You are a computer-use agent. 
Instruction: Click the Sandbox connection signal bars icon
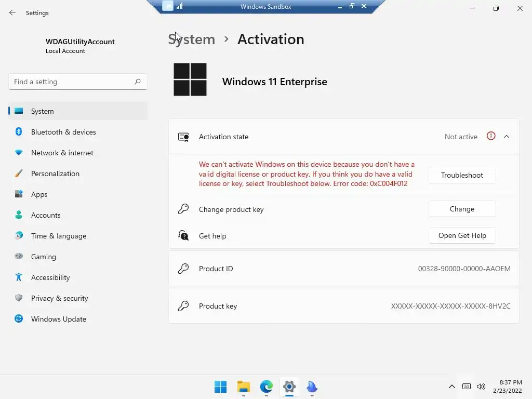(x=179, y=6)
